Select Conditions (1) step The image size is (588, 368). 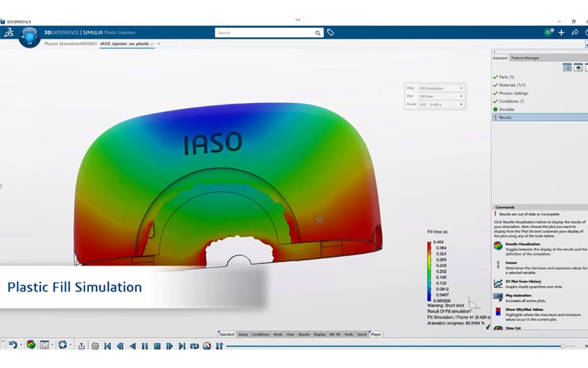(x=511, y=102)
